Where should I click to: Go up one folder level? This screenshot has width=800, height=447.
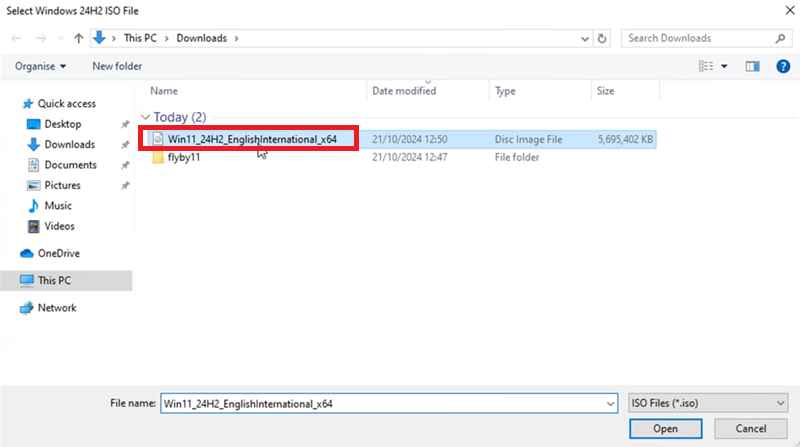[x=79, y=38]
